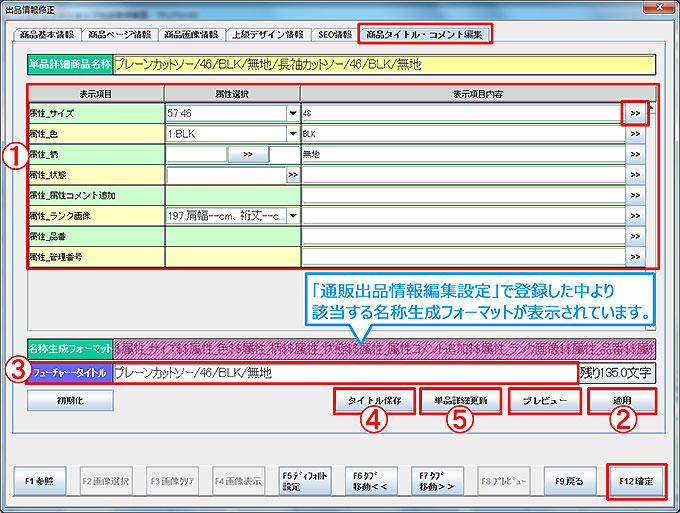Click >> at end of 属性_柄 row

tap(635, 154)
